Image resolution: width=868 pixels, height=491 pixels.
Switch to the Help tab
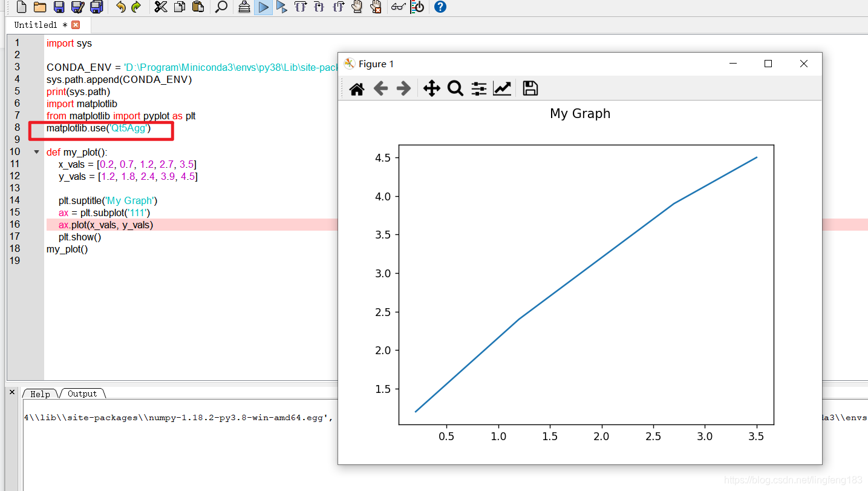click(40, 394)
